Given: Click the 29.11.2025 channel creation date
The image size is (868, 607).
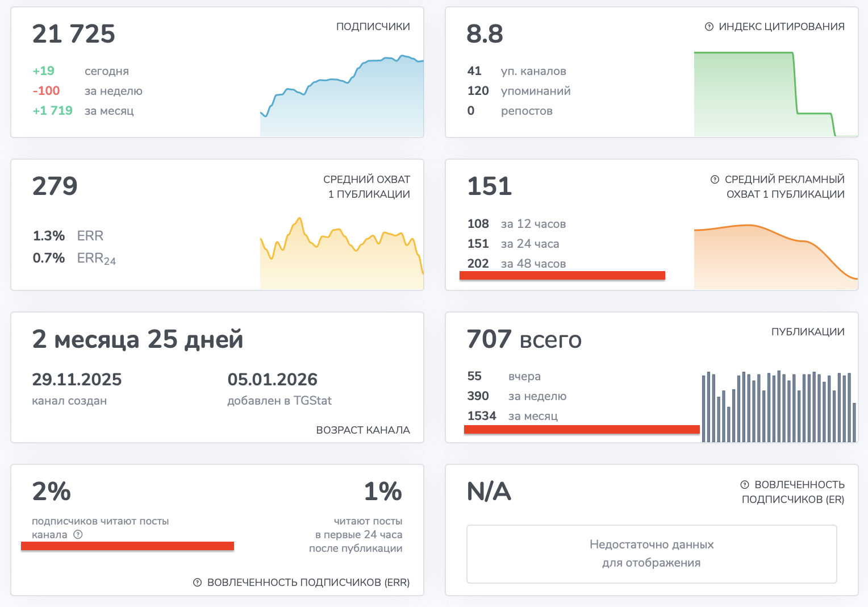Looking at the screenshot, I should pos(77,380).
